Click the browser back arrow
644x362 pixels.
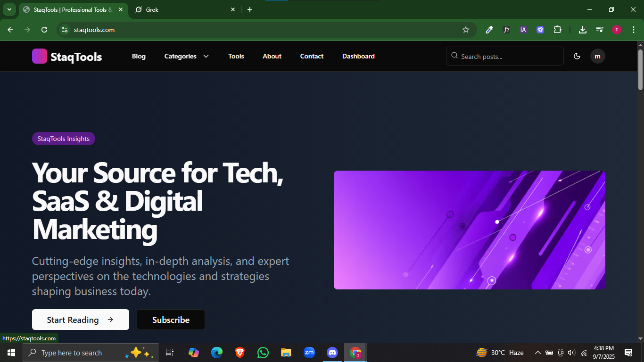coord(10,30)
